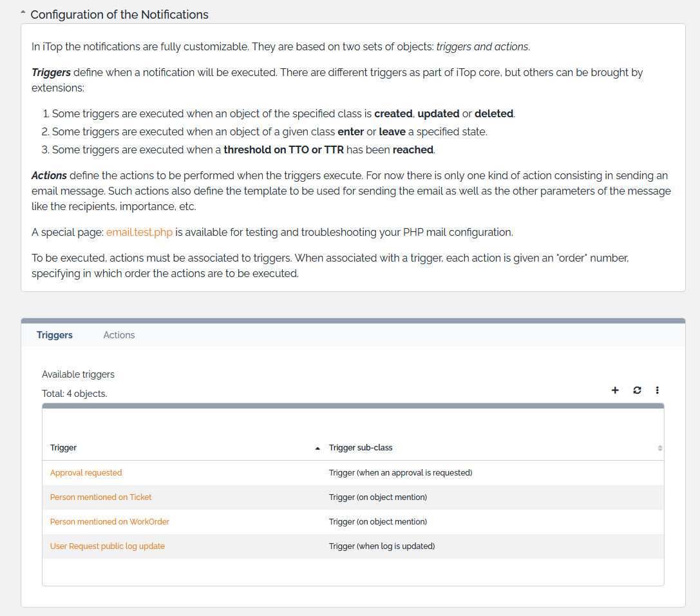Open the Approval requested trigger
Viewport: 700px width, 616px height.
click(x=86, y=473)
